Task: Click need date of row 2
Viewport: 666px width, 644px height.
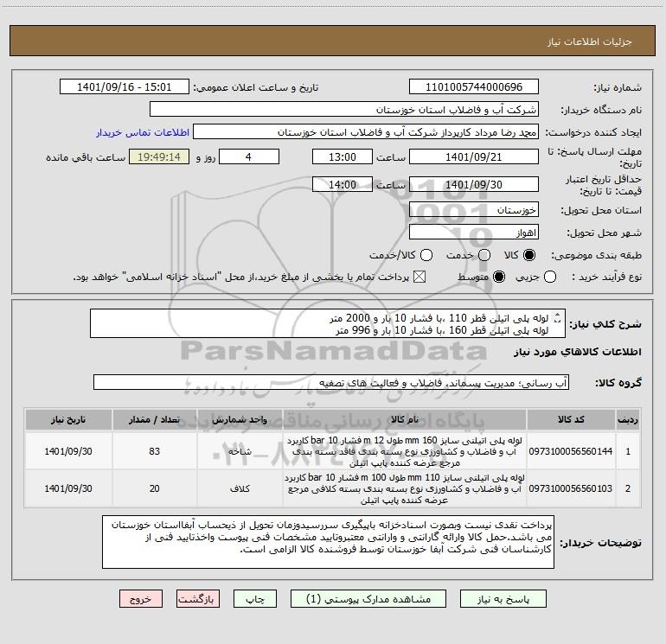Action: coord(68,488)
